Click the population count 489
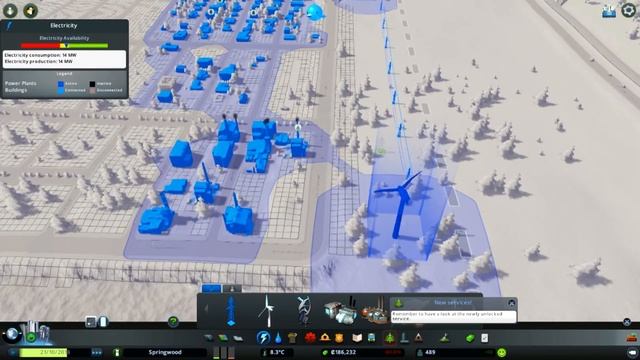Viewport: 640px width, 360px height. (430, 352)
